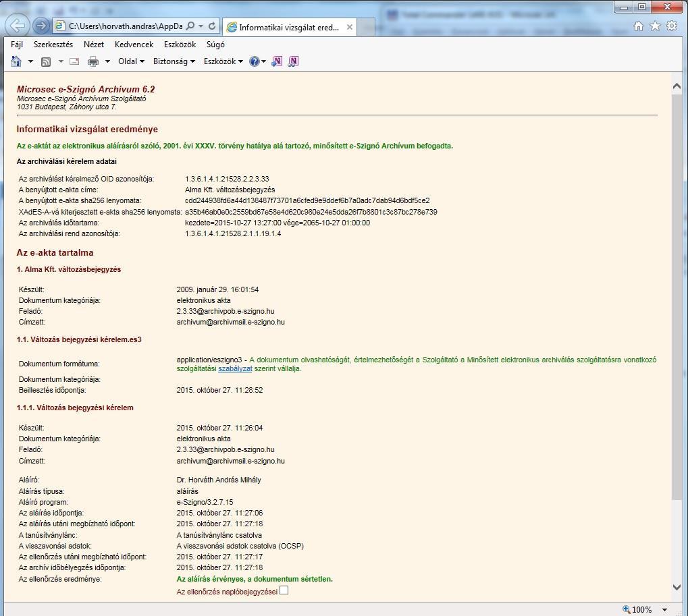The width and height of the screenshot is (688, 616).
Task: Click the 'Az e-akta tartalma' heading
Action: point(55,252)
